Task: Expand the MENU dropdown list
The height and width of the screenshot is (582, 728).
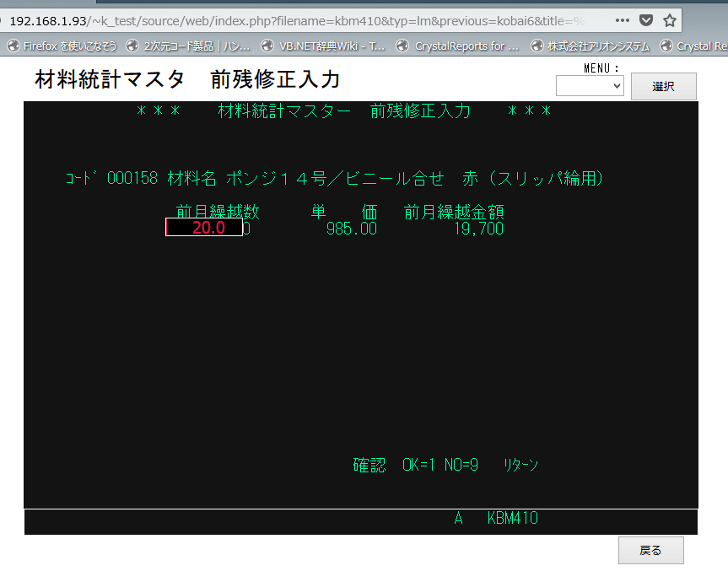Action: pos(590,85)
